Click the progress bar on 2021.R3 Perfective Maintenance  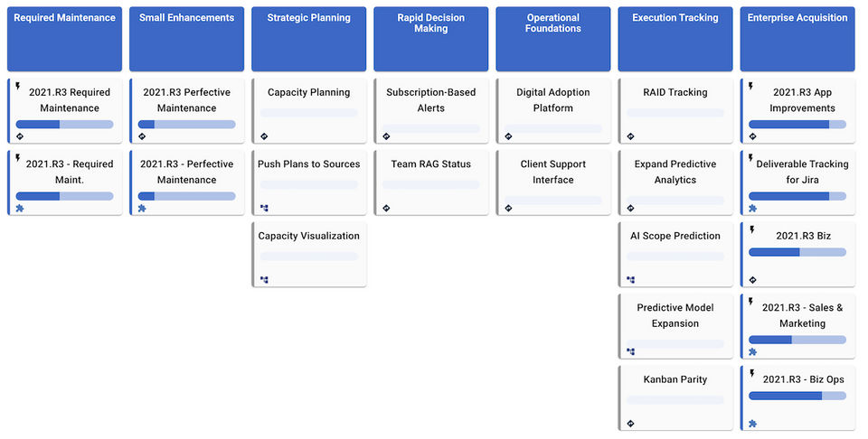[186, 125]
